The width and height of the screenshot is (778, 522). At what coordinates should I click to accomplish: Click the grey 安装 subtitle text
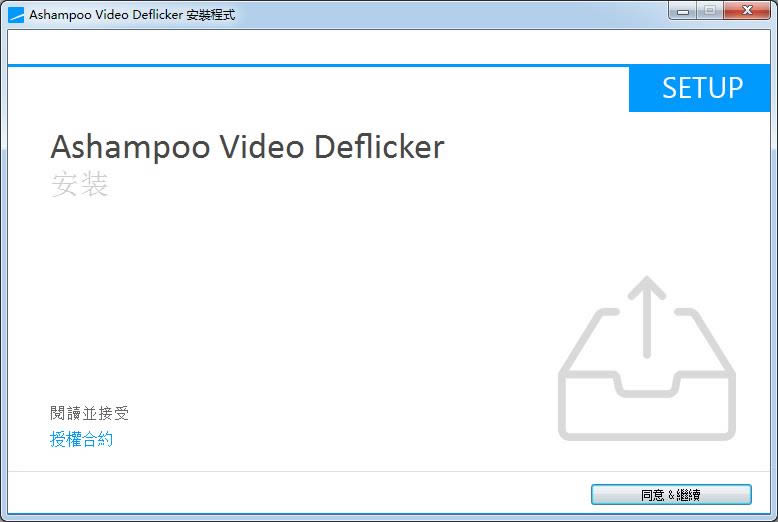79,184
